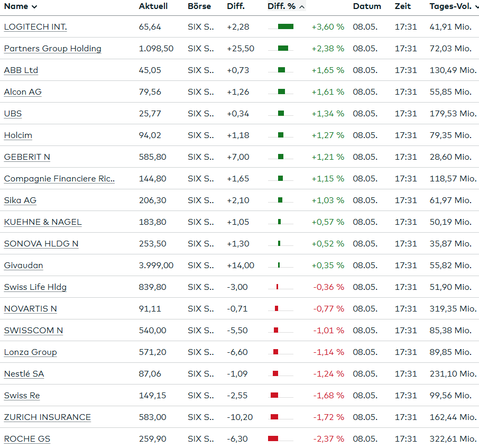View Lonza Group stock page
Screen dimensions: 479x448
click(x=31, y=352)
